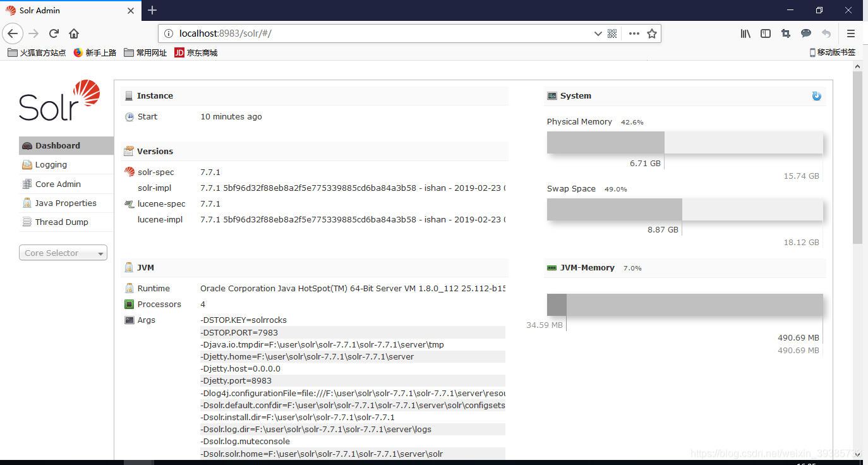The image size is (868, 465).
Task: Click the Swap Space usage bar
Action: [x=685, y=209]
